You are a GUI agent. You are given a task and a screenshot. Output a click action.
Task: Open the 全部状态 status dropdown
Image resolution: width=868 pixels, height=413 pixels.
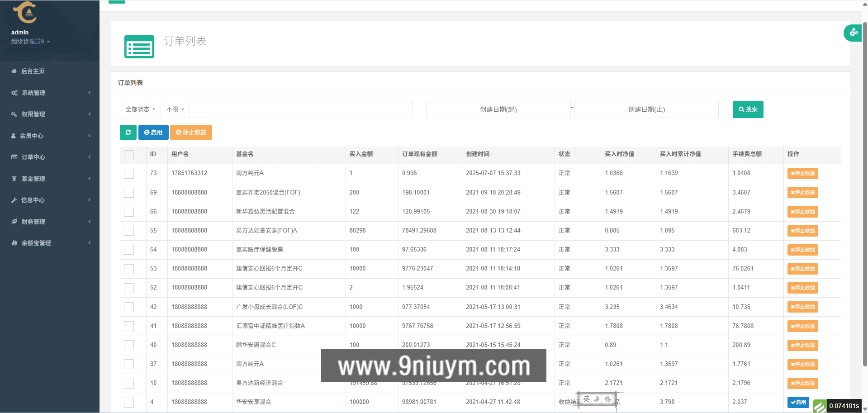tap(140, 109)
